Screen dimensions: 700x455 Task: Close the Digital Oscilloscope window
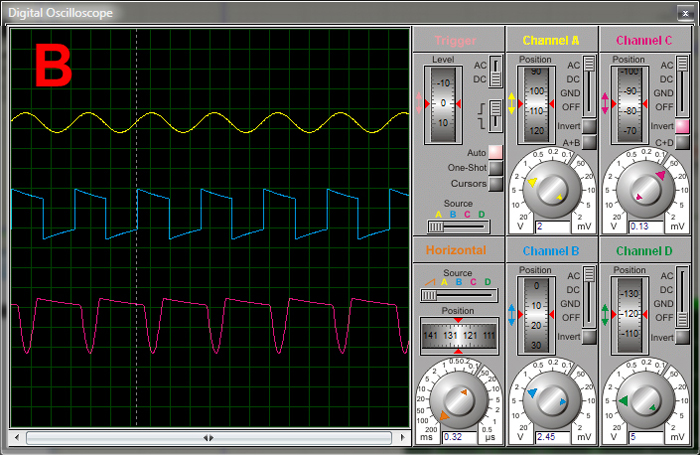click(x=685, y=13)
